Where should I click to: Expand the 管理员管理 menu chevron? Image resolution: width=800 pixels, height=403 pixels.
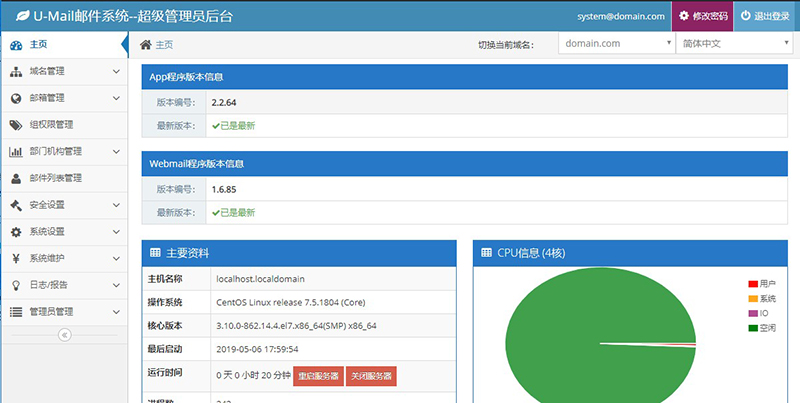(116, 312)
